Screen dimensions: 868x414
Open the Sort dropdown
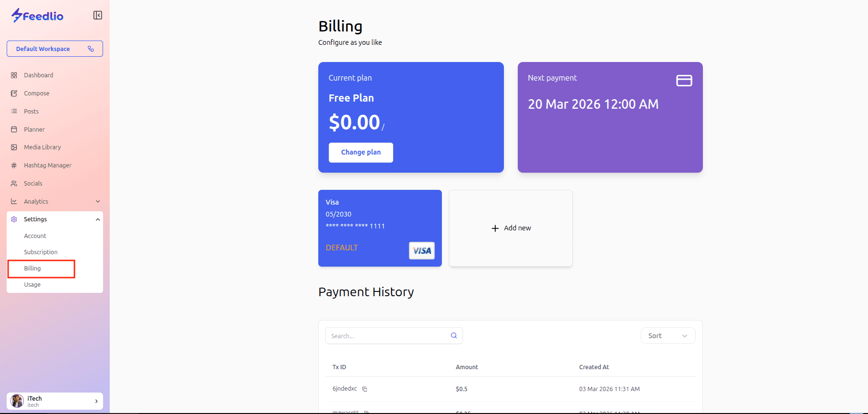(x=668, y=336)
